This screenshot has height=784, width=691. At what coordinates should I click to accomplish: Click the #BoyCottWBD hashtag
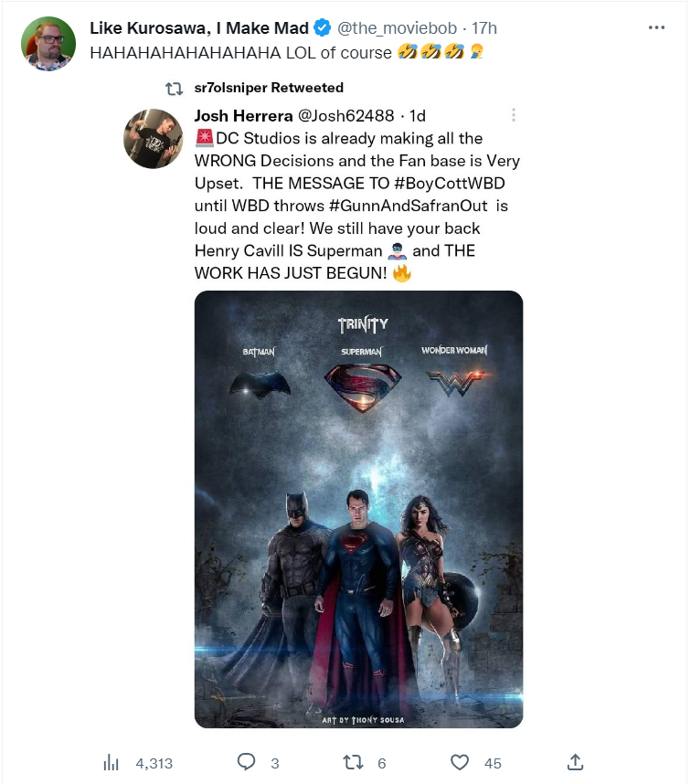pyautogui.click(x=450, y=183)
